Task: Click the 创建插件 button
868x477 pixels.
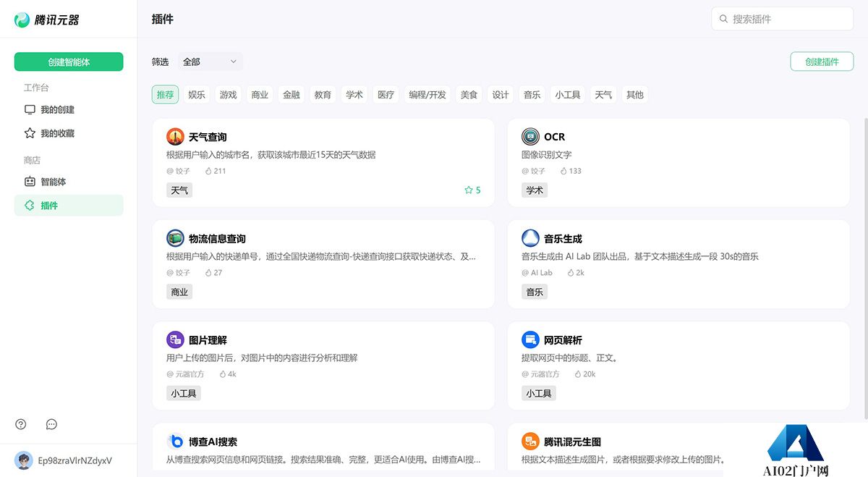Action: (822, 62)
